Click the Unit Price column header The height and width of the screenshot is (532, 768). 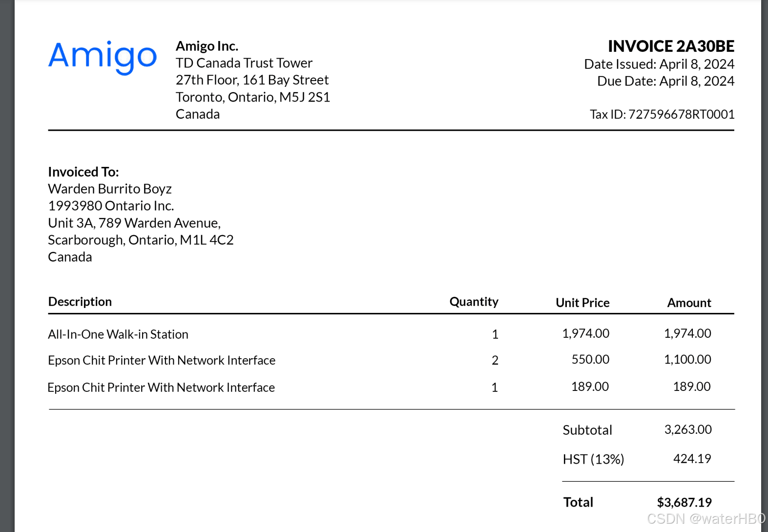[582, 303]
